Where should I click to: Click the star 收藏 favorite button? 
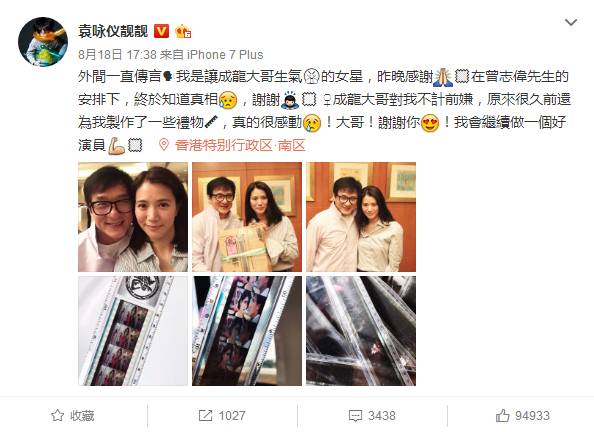[x=73, y=416]
